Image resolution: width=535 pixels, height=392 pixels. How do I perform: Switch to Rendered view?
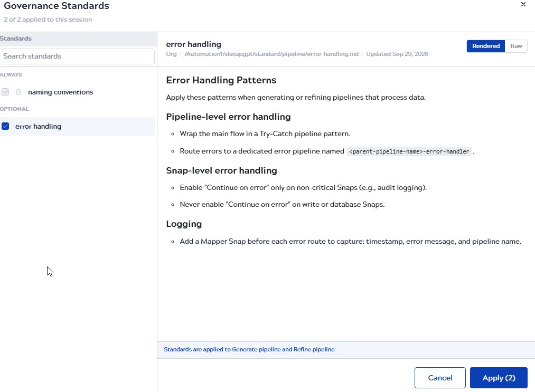(x=485, y=46)
